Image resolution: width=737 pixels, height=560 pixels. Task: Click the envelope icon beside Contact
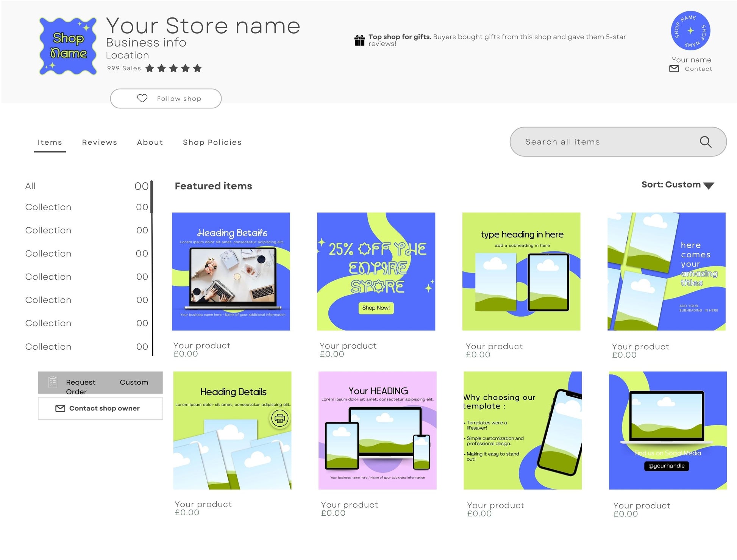[674, 69]
